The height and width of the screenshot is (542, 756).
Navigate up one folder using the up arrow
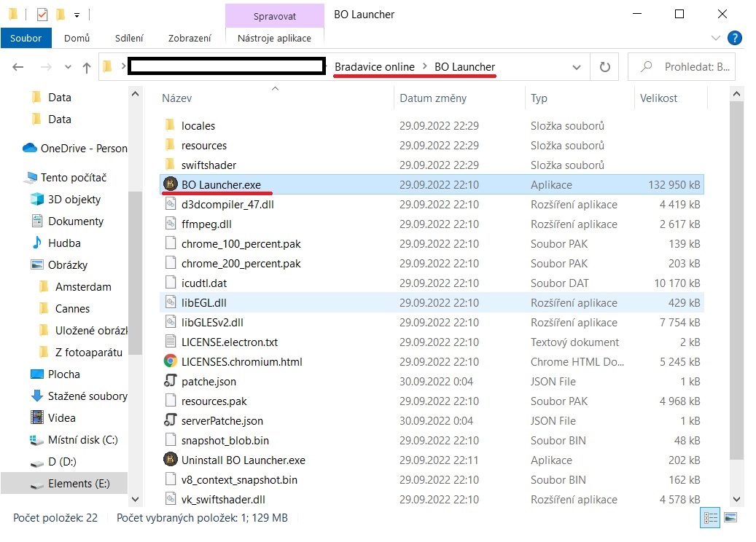tap(85, 66)
